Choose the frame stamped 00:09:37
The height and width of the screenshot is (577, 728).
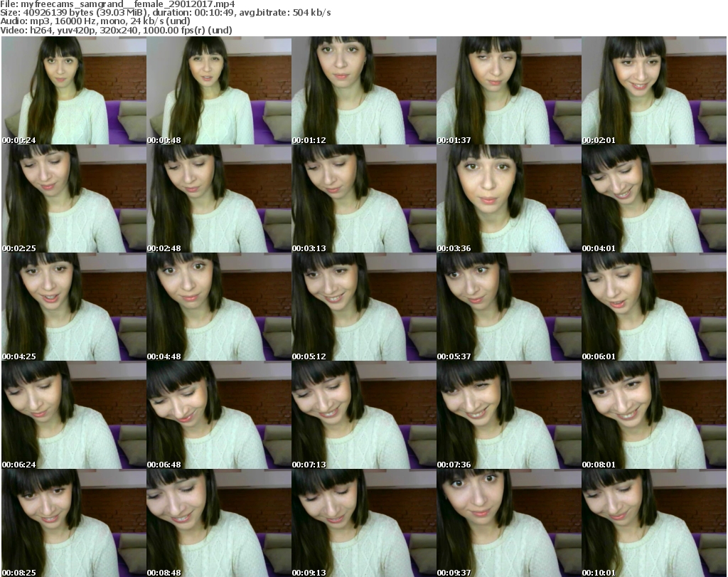pyautogui.click(x=509, y=523)
